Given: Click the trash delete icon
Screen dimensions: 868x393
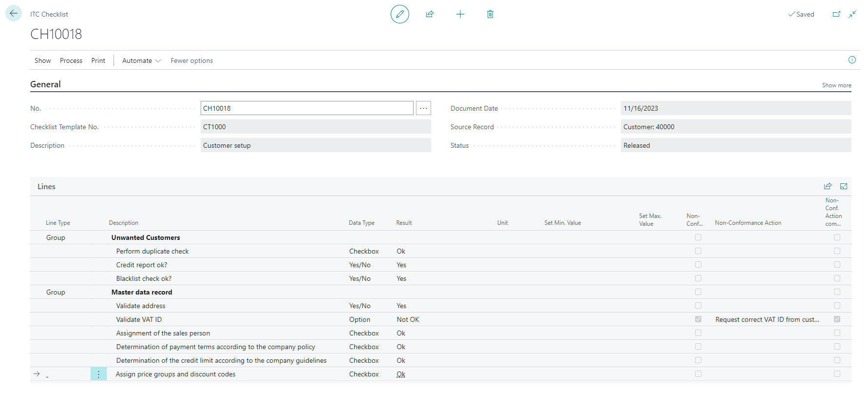Looking at the screenshot, I should point(490,14).
